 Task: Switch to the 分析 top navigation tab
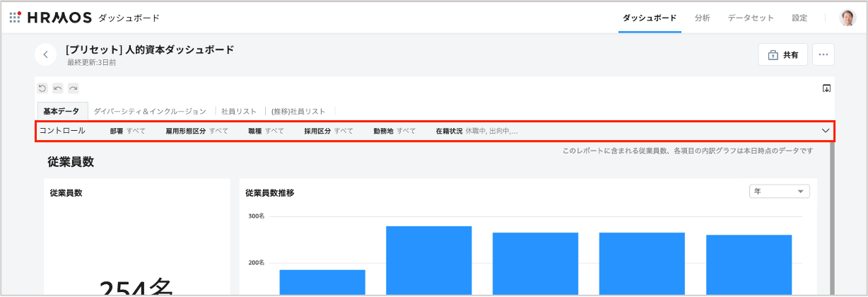point(702,18)
